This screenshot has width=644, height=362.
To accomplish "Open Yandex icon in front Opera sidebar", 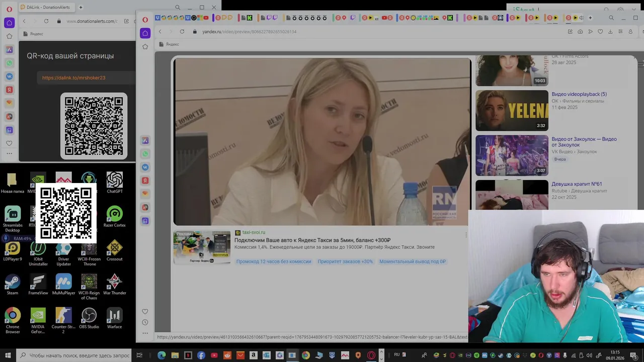I will click(145, 180).
